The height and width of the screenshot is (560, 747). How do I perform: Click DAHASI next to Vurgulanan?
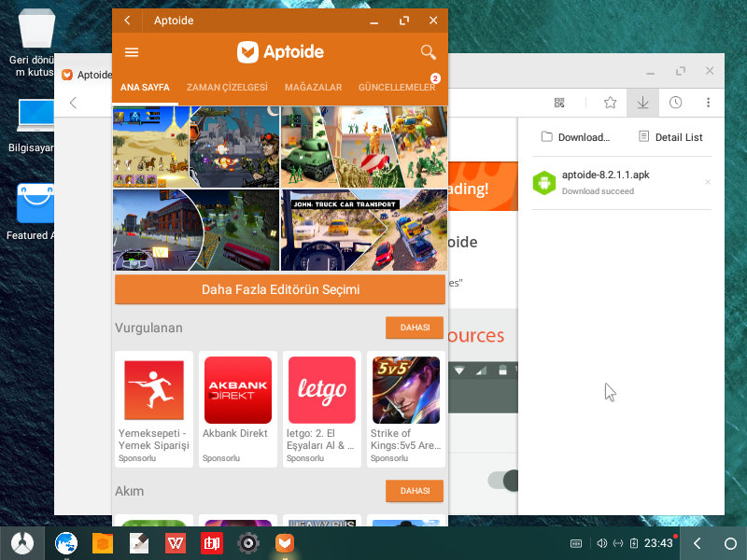coord(415,328)
